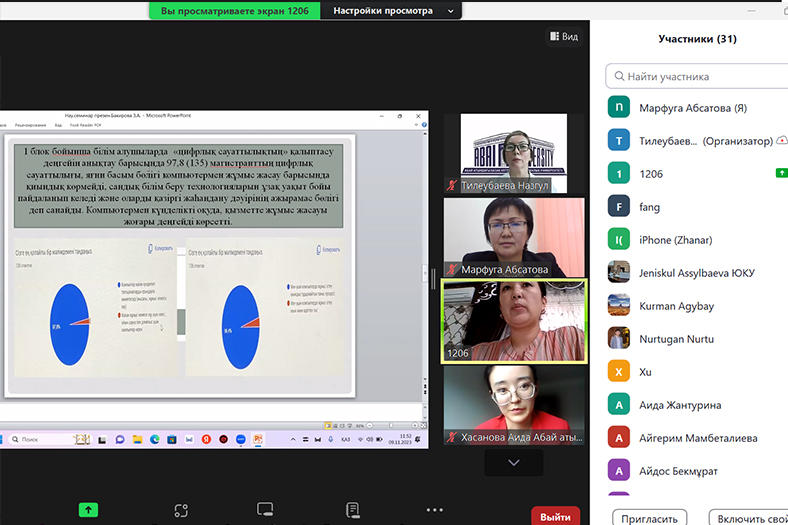Select Тилеубаева Назгул video thumbnail
The height and width of the screenshot is (525, 788).
pos(514,153)
